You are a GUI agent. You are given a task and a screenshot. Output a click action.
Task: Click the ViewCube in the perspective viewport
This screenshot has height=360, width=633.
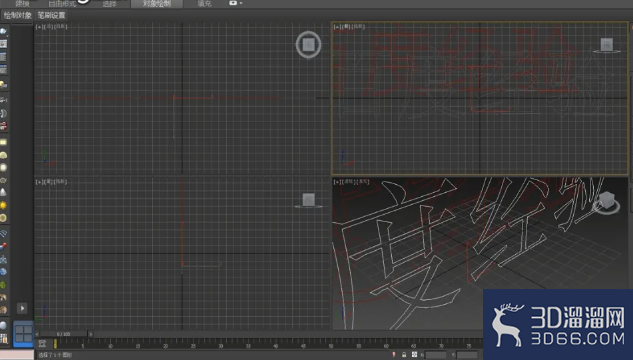pos(606,201)
